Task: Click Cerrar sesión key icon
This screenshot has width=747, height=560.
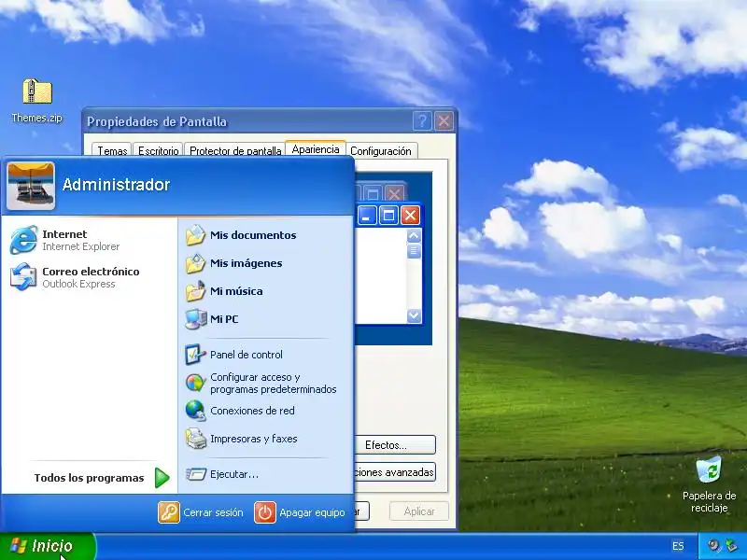Action: (169, 512)
